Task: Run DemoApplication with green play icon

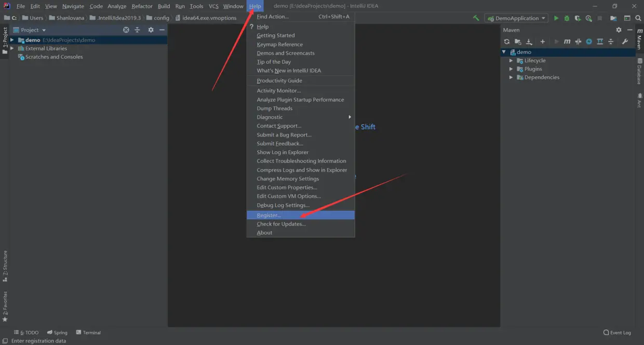Action: (x=556, y=18)
